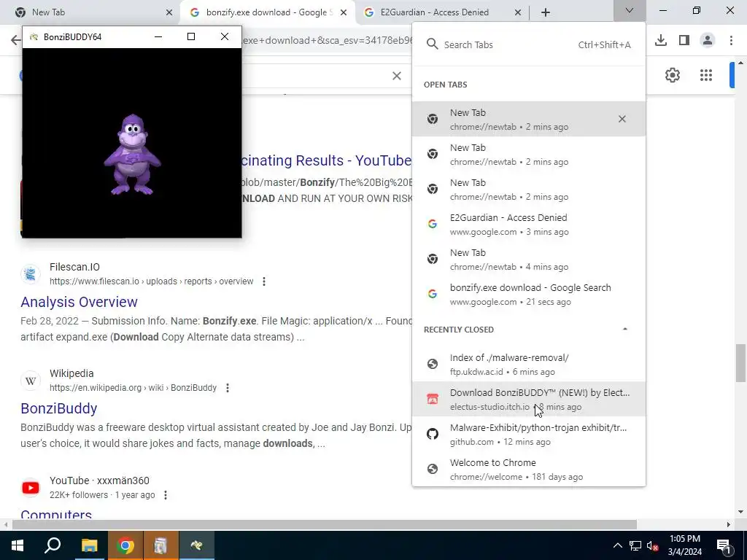Open Google quick settings gear icon
Screen dimensions: 747x560
(672, 75)
